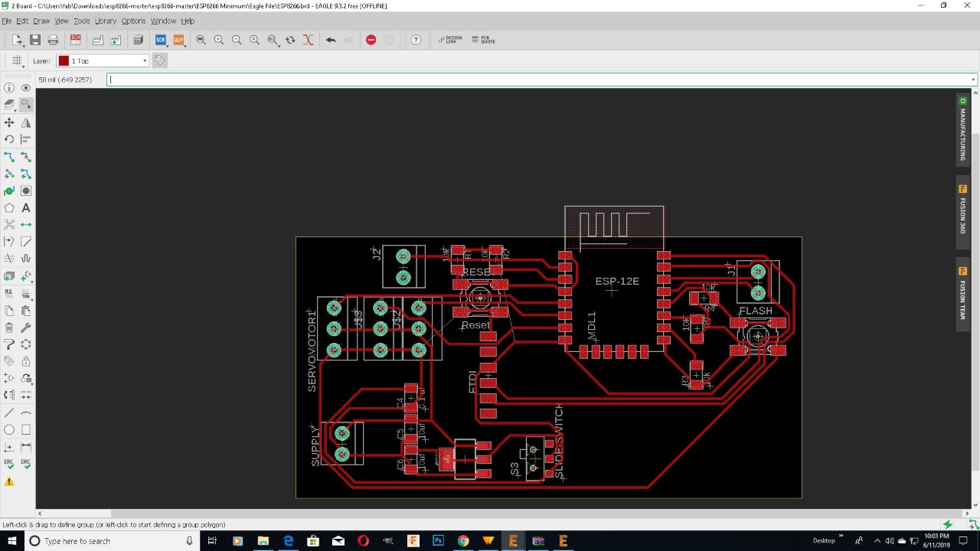The width and height of the screenshot is (980, 551).
Task: Open the Options menu
Action: (x=133, y=21)
